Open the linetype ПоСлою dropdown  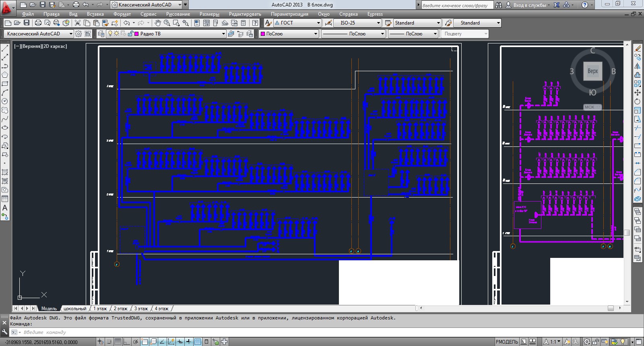(353, 34)
